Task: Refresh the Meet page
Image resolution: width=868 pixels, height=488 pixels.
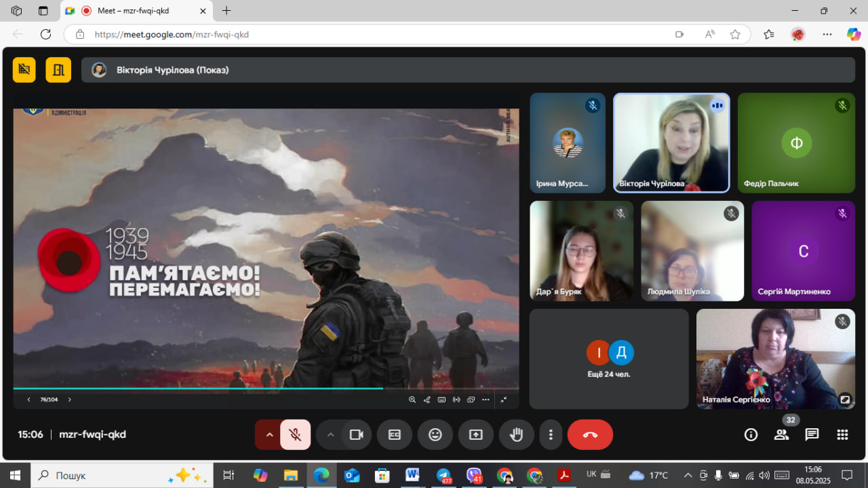Action: [45, 34]
